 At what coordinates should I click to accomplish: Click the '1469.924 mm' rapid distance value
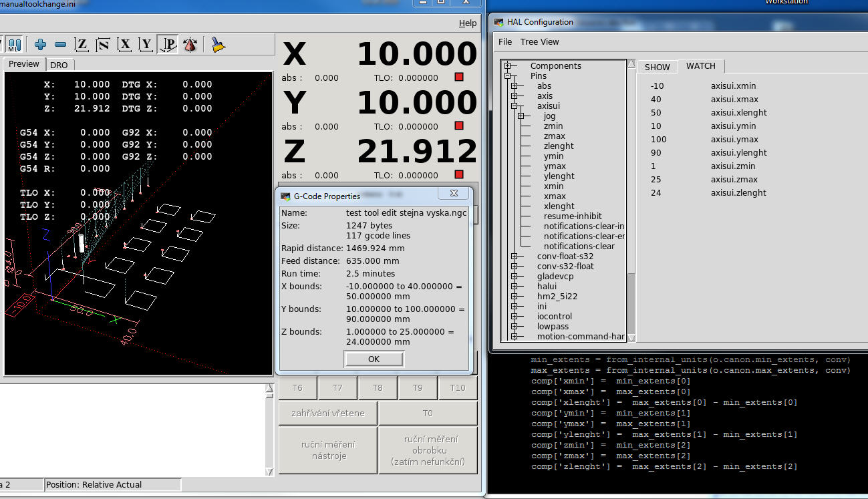click(x=375, y=248)
